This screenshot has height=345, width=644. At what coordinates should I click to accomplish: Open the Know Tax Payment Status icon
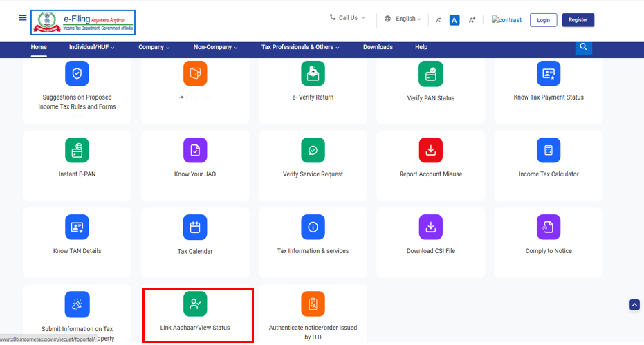click(x=549, y=73)
